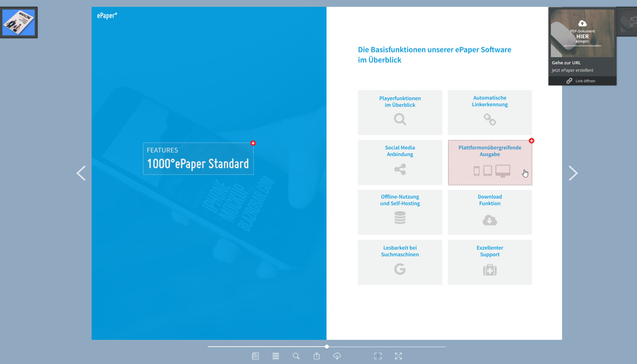Click the Basisfunktionen heading text
Screen dimensions: 637x364
434,54
